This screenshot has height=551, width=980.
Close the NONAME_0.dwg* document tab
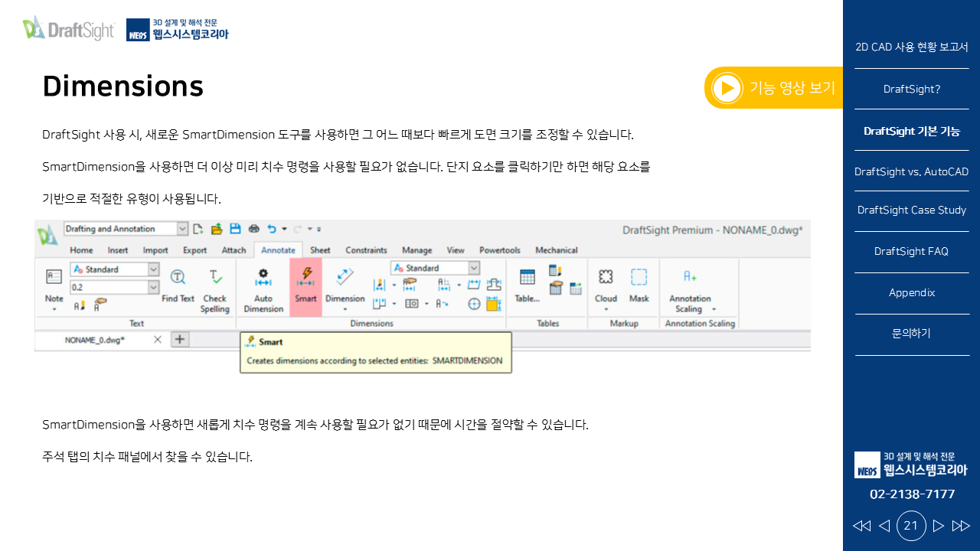157,339
